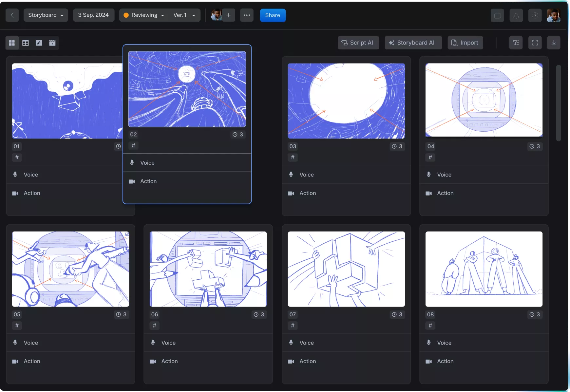Open your profile avatar menu
This screenshot has height=392, width=570.
(x=554, y=15)
